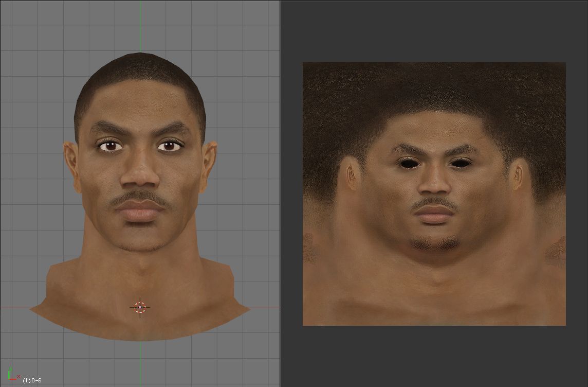
Task: Click the 3D model's eye on screen right
Action: (x=169, y=147)
